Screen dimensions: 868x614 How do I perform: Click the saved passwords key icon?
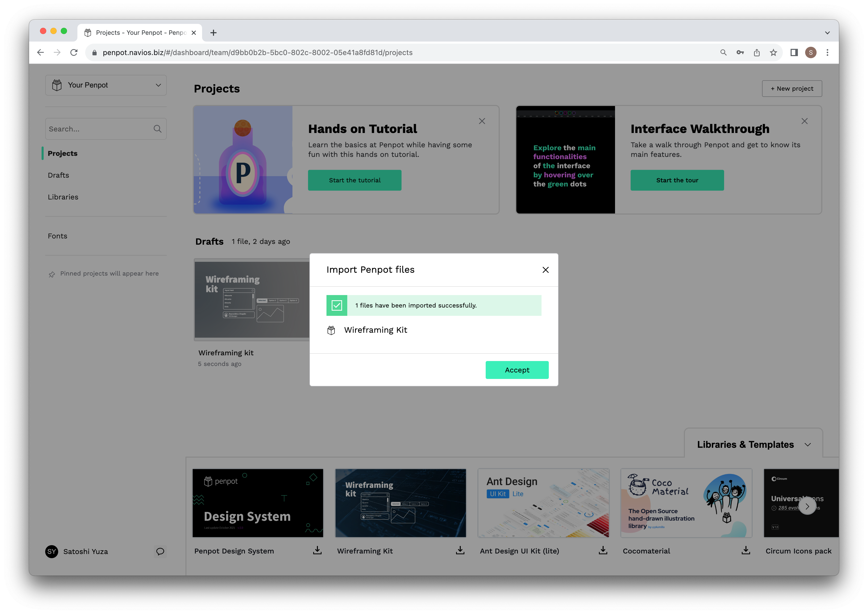click(x=740, y=52)
